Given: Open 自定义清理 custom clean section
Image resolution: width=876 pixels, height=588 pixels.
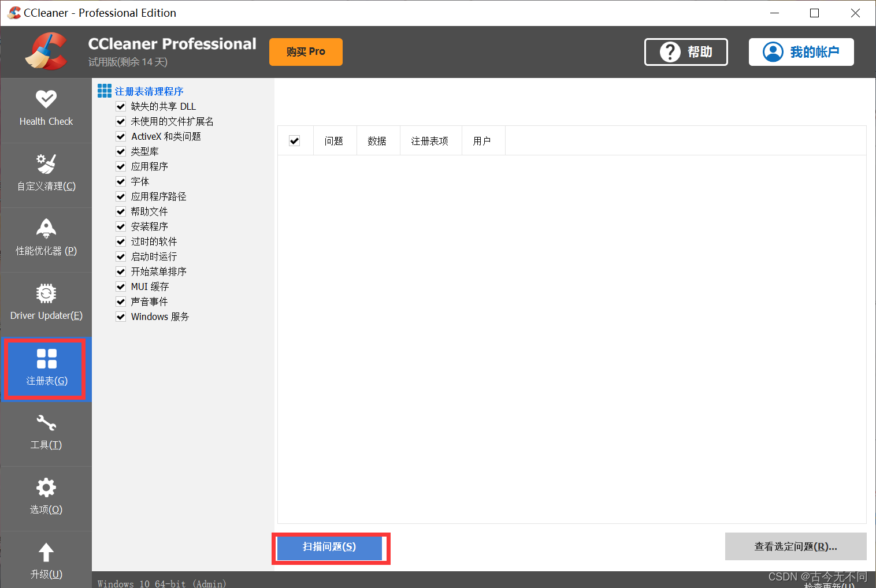Looking at the screenshot, I should 46,174.
